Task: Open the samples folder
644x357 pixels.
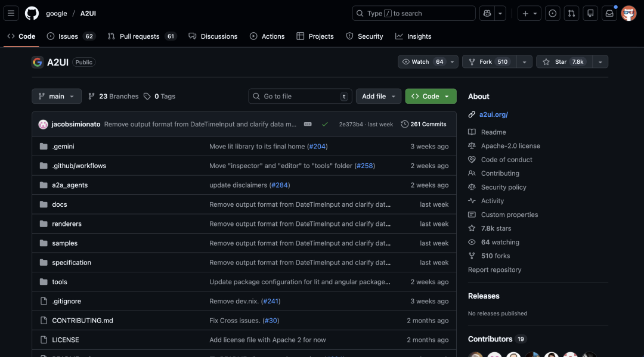Action: (65, 243)
